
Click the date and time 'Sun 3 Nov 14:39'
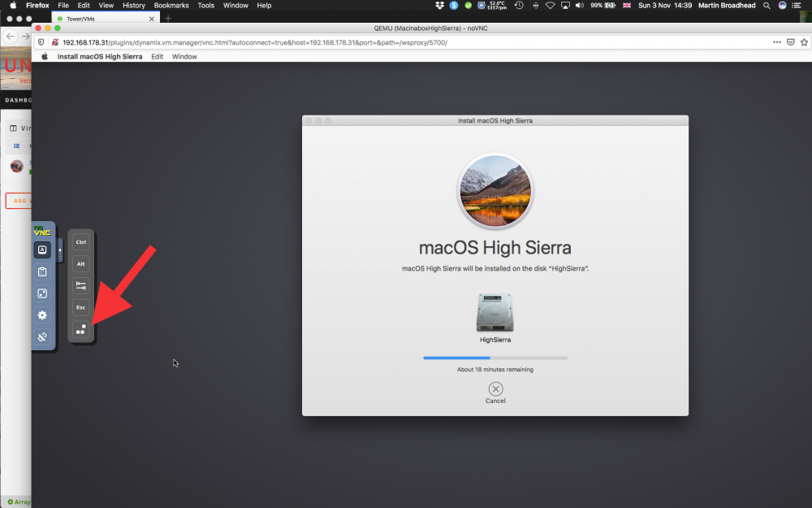click(x=665, y=5)
